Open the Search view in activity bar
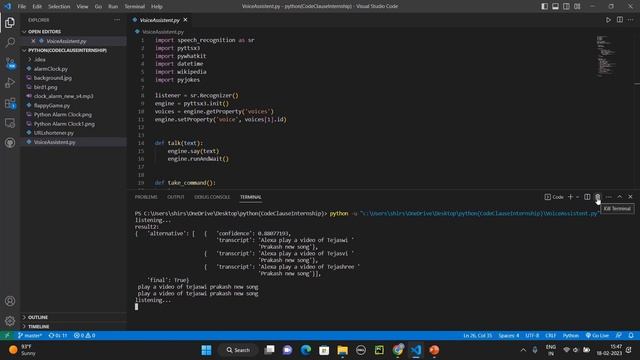Screen dimensions: 640x360 pos(10,42)
